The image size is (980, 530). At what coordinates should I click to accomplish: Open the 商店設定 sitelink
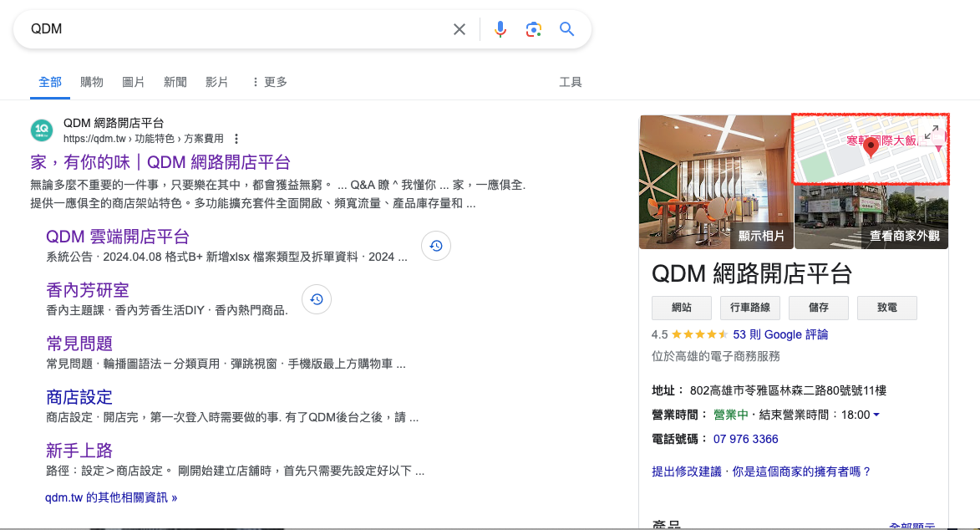pos(79,397)
